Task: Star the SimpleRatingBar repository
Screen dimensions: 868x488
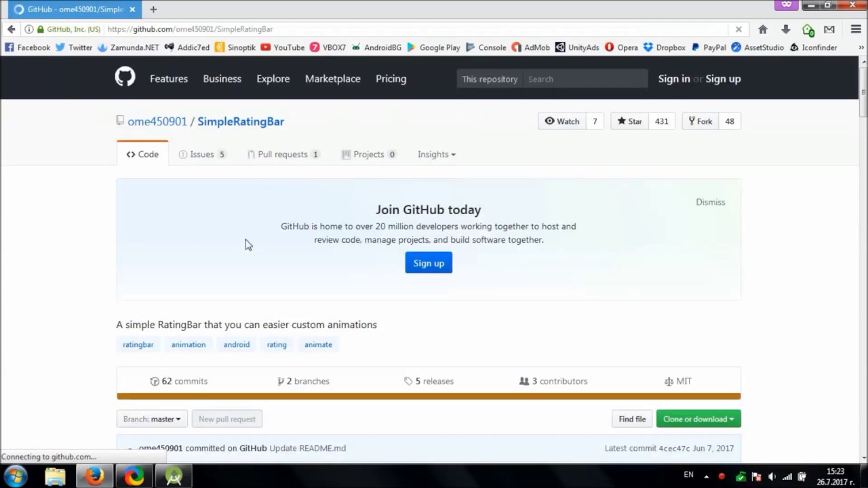Action: 629,121
